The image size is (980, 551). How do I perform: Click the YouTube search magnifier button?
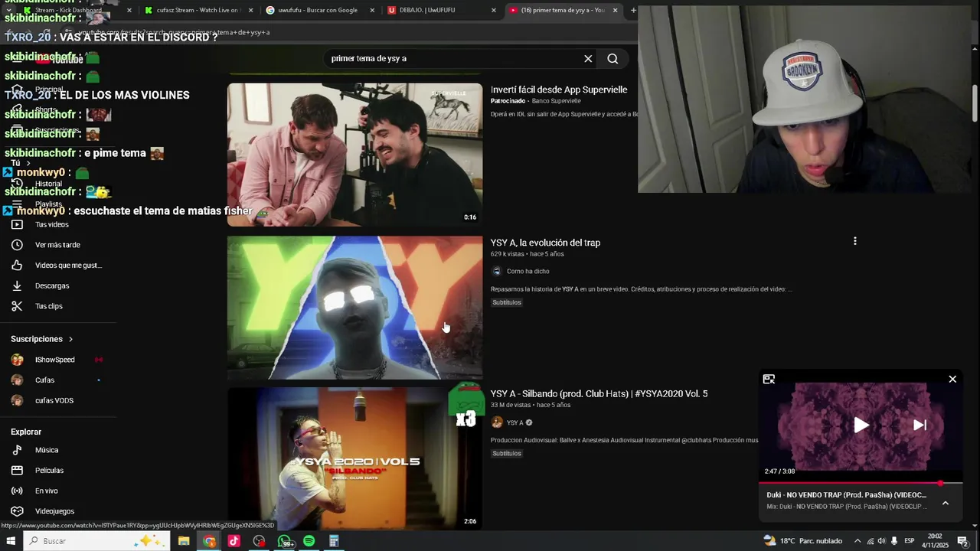point(612,59)
